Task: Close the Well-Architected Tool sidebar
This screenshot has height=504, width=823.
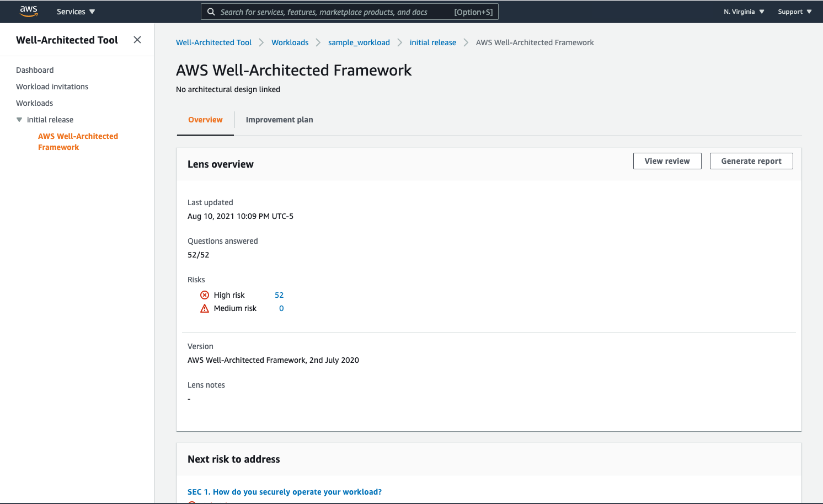Action: (x=137, y=40)
